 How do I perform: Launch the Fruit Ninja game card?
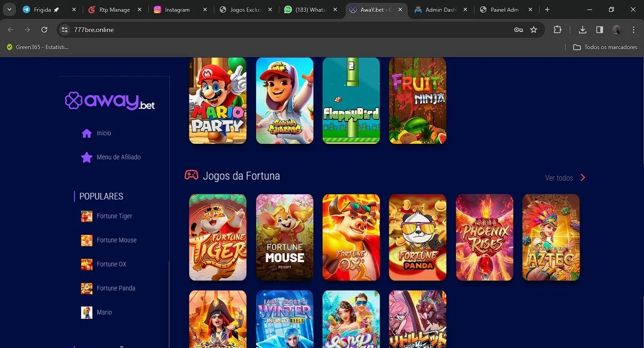(418, 100)
